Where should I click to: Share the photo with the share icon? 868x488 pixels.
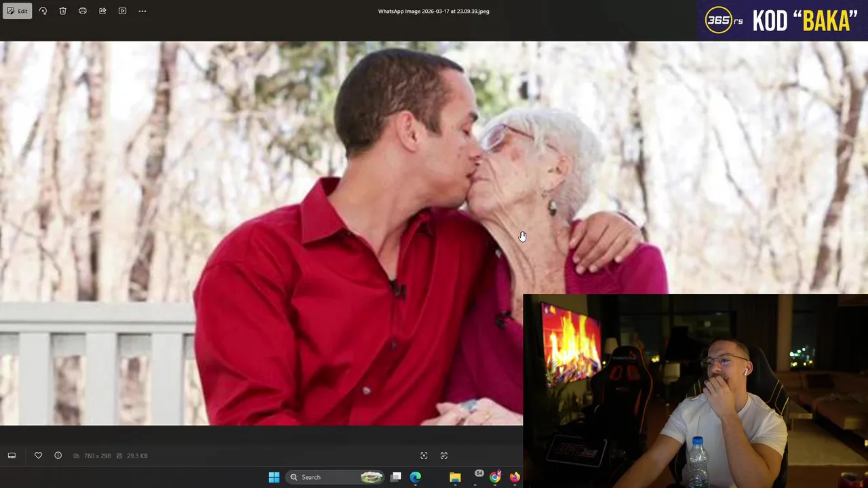pyautogui.click(x=102, y=11)
